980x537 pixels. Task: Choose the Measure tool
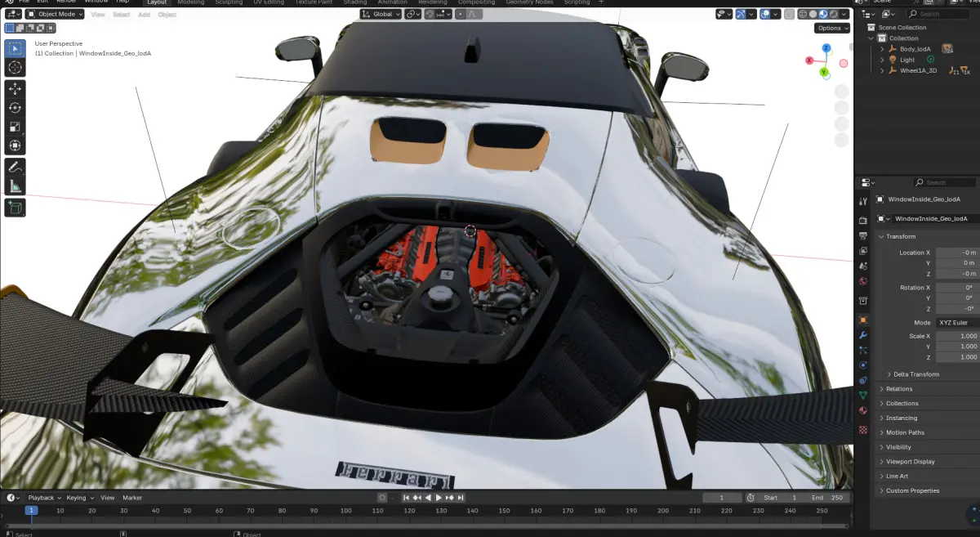(15, 186)
